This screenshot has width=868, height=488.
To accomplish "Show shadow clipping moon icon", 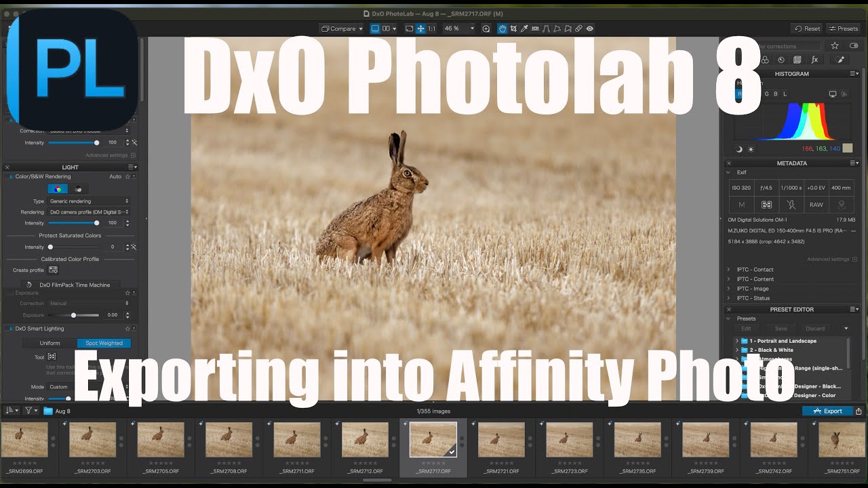I will point(740,150).
